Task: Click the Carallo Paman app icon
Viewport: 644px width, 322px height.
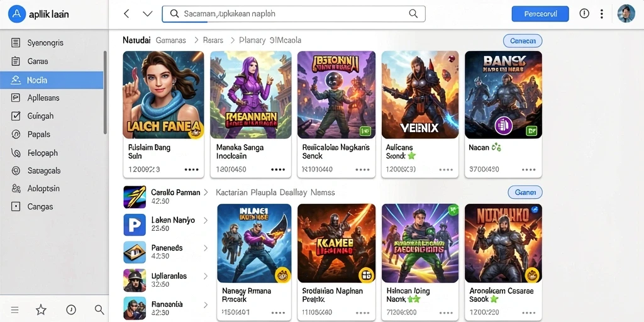Action: click(x=135, y=197)
